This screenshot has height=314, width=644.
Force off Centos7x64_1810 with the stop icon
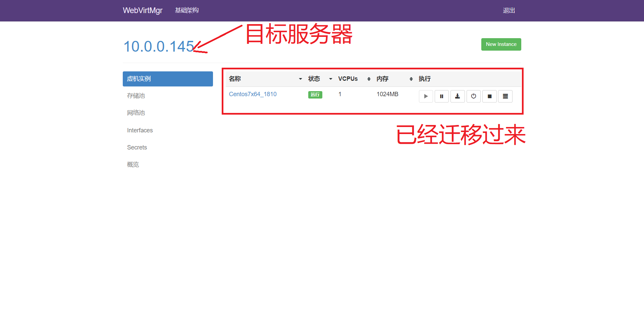pos(489,96)
